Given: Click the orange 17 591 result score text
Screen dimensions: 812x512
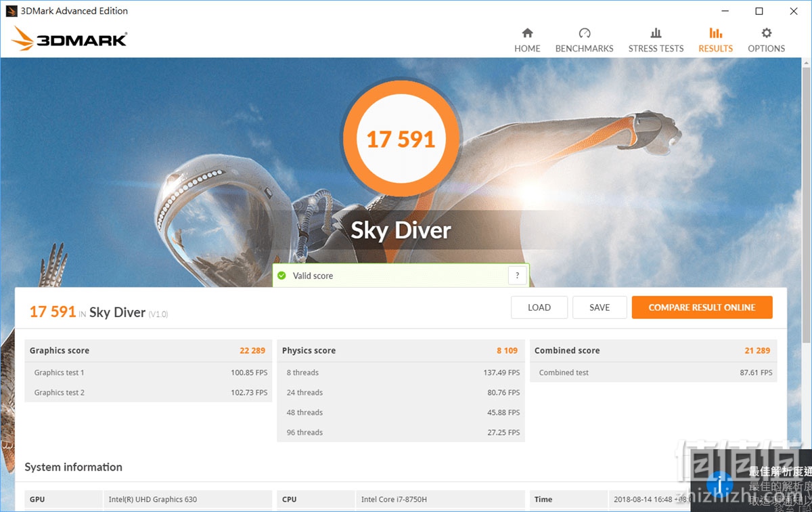Looking at the screenshot, I should tap(52, 312).
